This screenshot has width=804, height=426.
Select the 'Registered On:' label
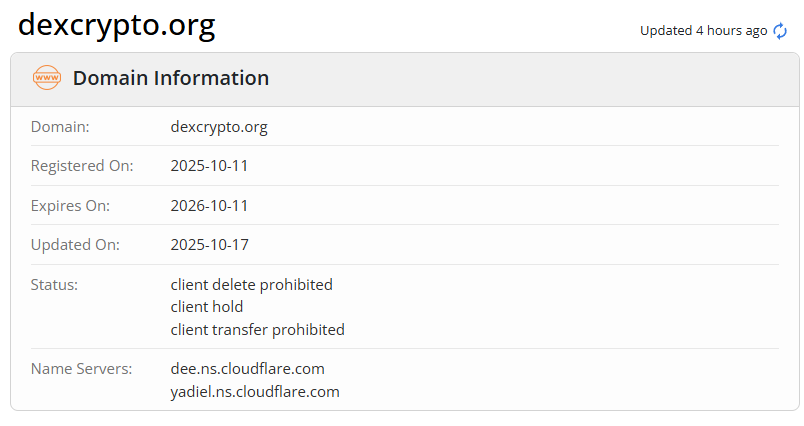(x=82, y=166)
